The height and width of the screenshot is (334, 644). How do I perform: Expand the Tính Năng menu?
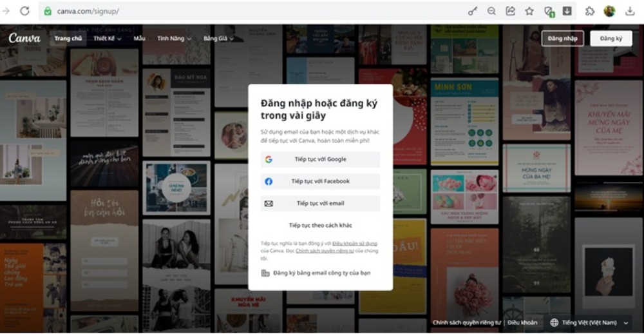coord(174,39)
